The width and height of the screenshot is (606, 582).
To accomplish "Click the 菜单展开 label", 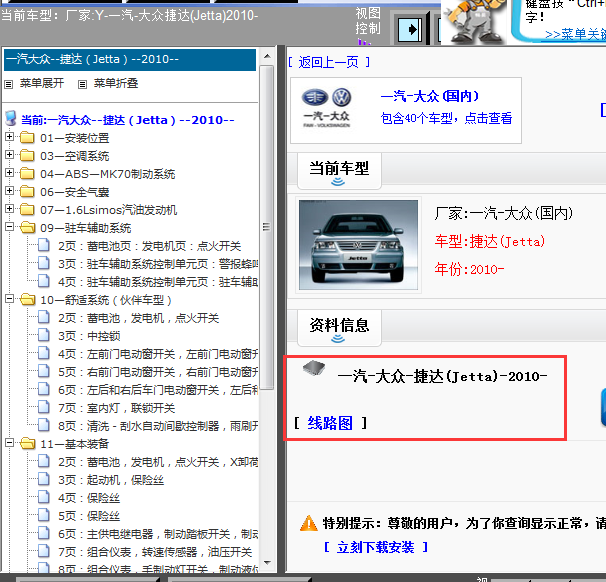I will [42, 83].
